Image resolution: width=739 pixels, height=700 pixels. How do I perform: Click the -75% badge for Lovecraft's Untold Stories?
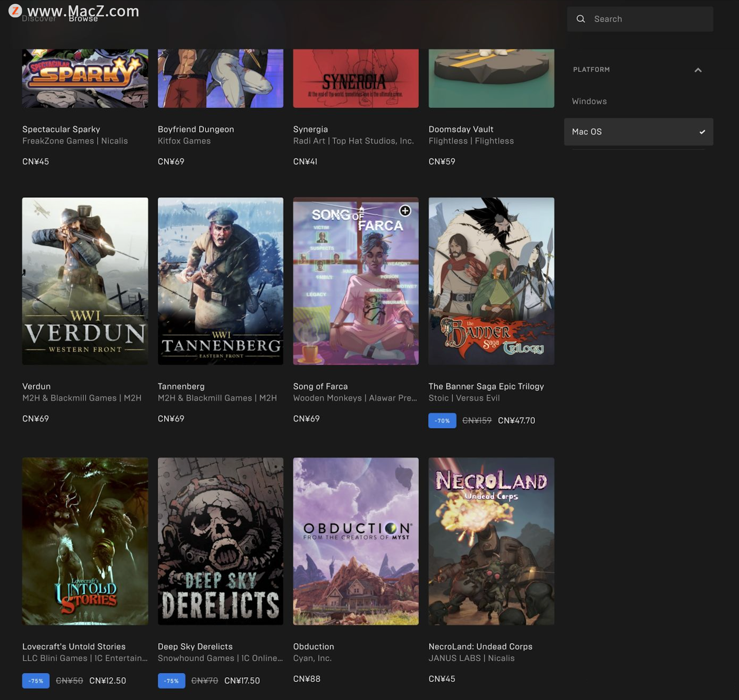[36, 681]
